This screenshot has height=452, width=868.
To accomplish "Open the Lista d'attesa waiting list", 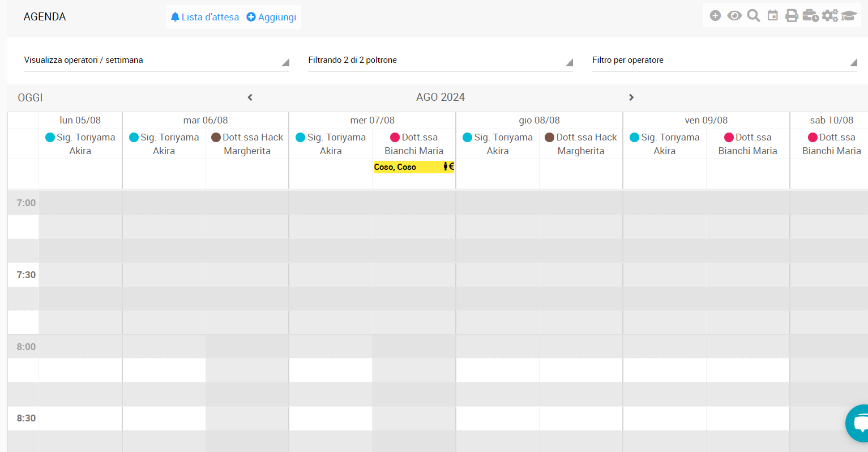I will coord(205,17).
